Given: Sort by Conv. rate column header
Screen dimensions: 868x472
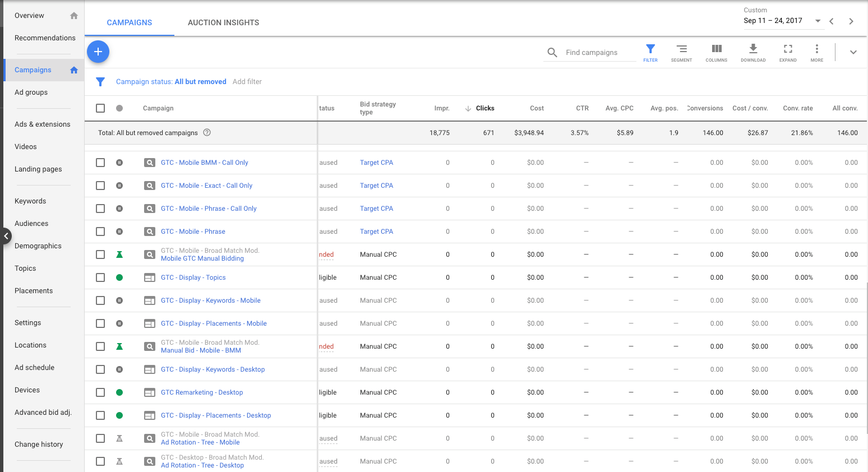Looking at the screenshot, I should click(798, 108).
